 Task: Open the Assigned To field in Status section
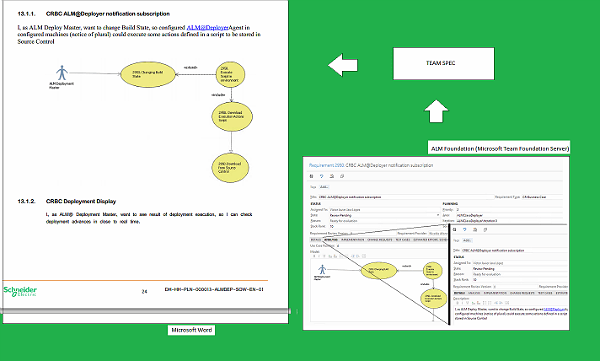tap(384, 210)
